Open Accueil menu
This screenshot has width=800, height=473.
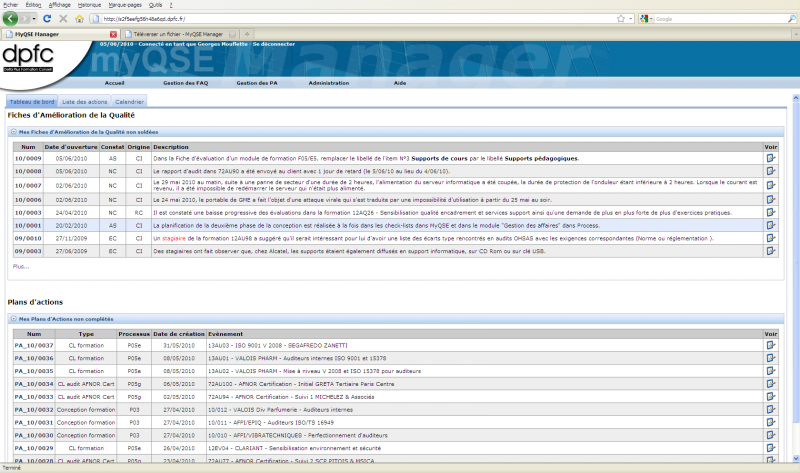tap(114, 83)
